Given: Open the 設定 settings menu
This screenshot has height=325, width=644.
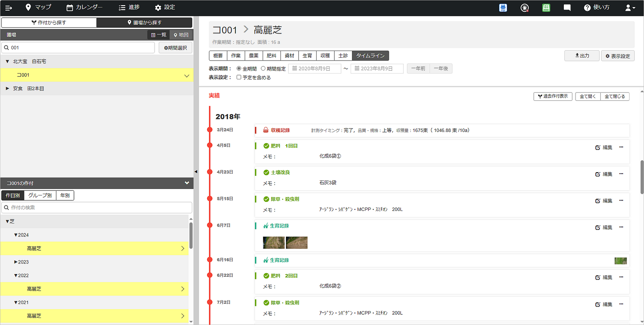Looking at the screenshot, I should point(165,7).
